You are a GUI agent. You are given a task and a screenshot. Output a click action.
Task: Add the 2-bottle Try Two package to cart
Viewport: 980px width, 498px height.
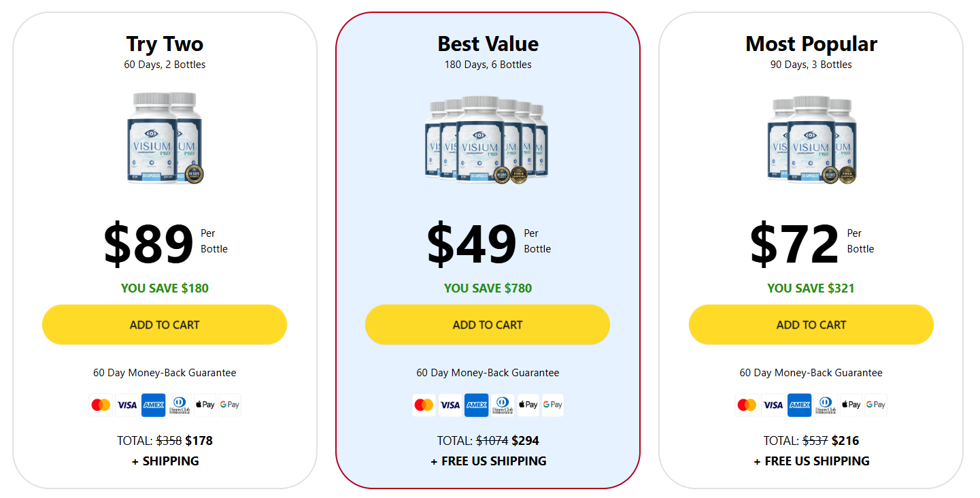165,325
